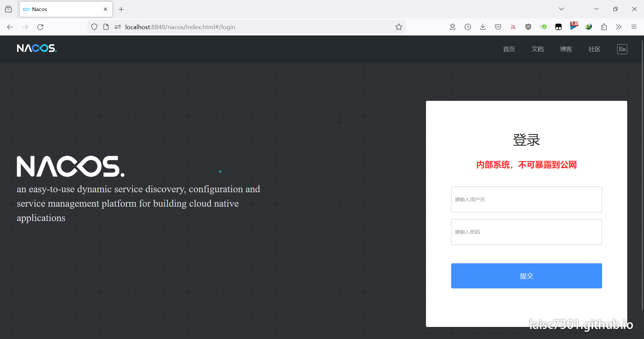Screen dimensions: 644x339
Task: Click the red Chinese character extension icon
Action: (x=513, y=27)
